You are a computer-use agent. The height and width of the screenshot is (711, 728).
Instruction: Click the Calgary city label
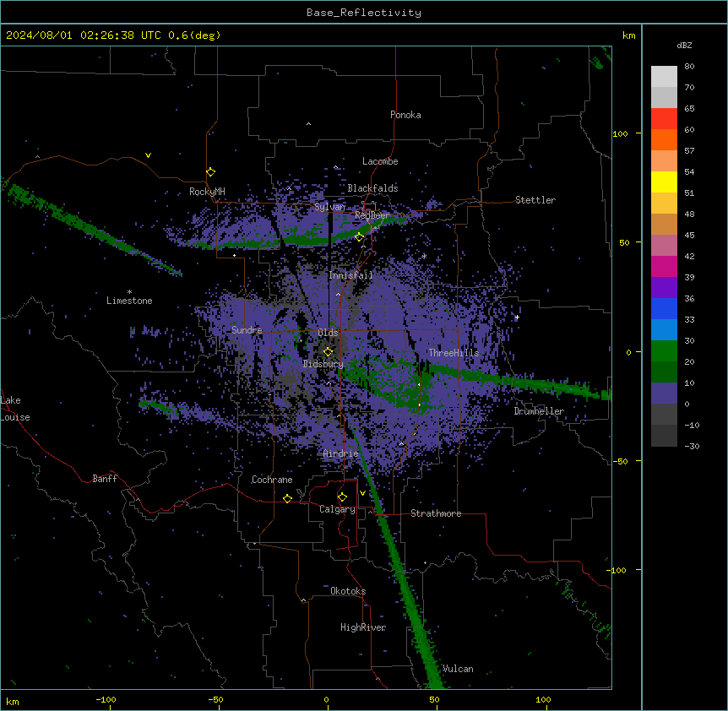click(x=337, y=509)
